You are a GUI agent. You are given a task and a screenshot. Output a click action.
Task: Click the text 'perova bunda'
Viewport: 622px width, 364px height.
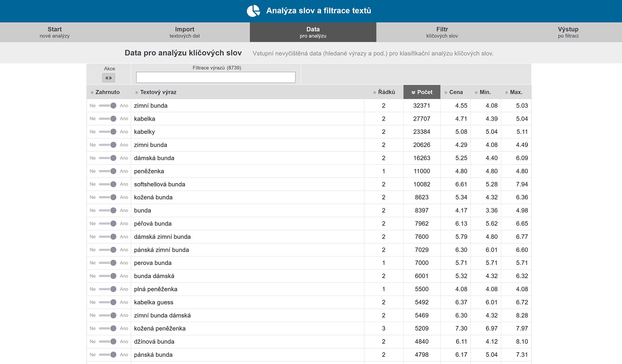pyautogui.click(x=153, y=263)
